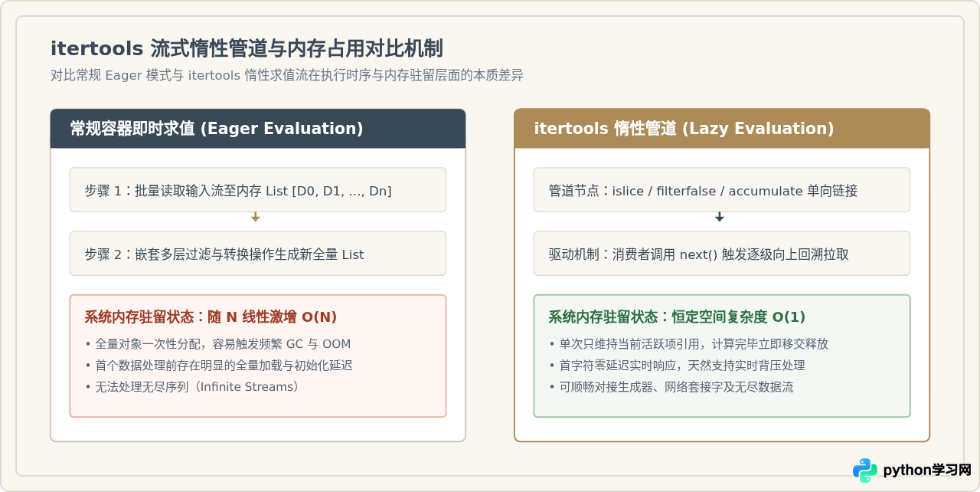Viewport: 980px width, 492px height.
Task: Click the '常规容器即时求值 (Eager Evaluation)' header
Action: [x=258, y=129]
